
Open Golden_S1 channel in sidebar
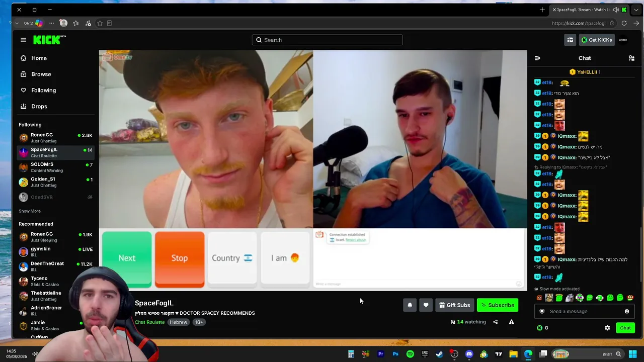(55, 182)
